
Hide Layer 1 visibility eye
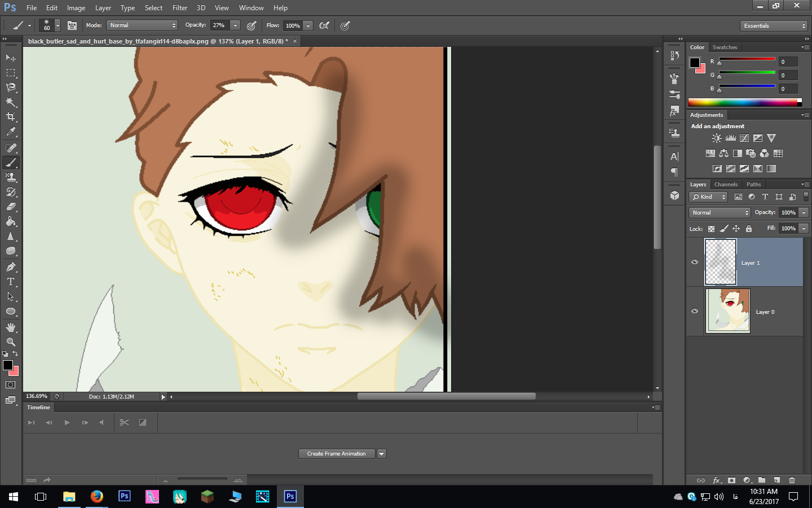tap(695, 262)
